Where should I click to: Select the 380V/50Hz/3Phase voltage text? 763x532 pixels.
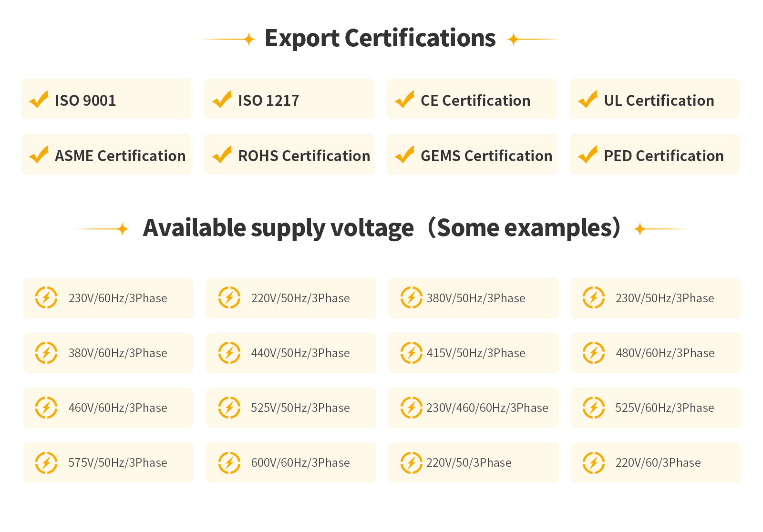[x=476, y=298]
